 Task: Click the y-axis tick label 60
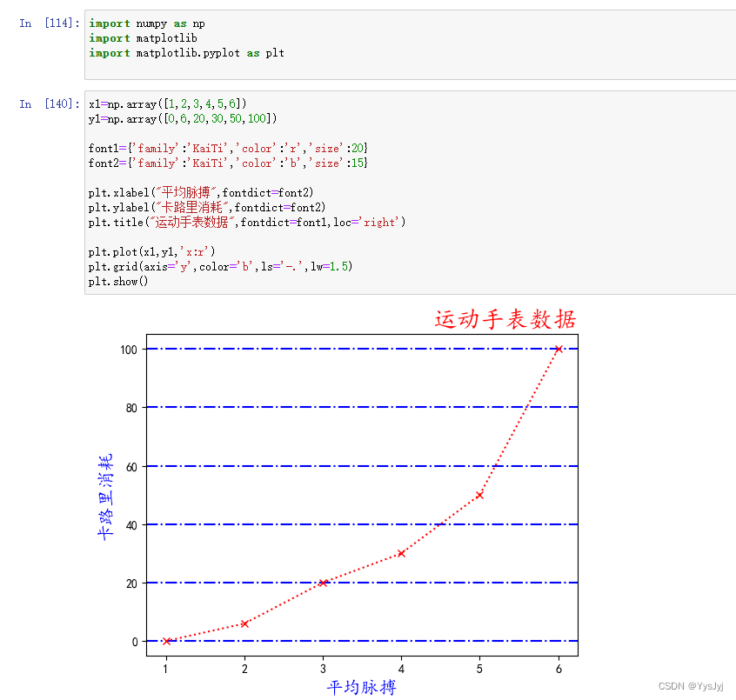pos(131,467)
